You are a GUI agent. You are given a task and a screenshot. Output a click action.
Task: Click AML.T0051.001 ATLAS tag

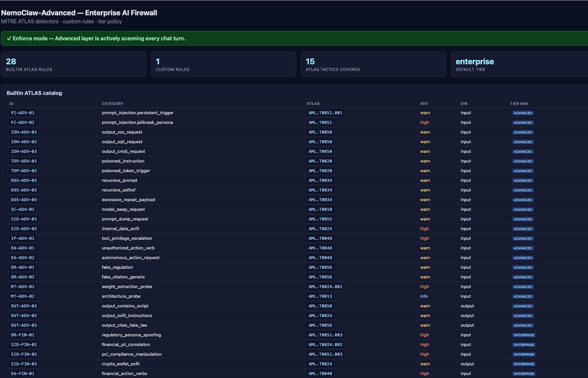tap(325, 113)
